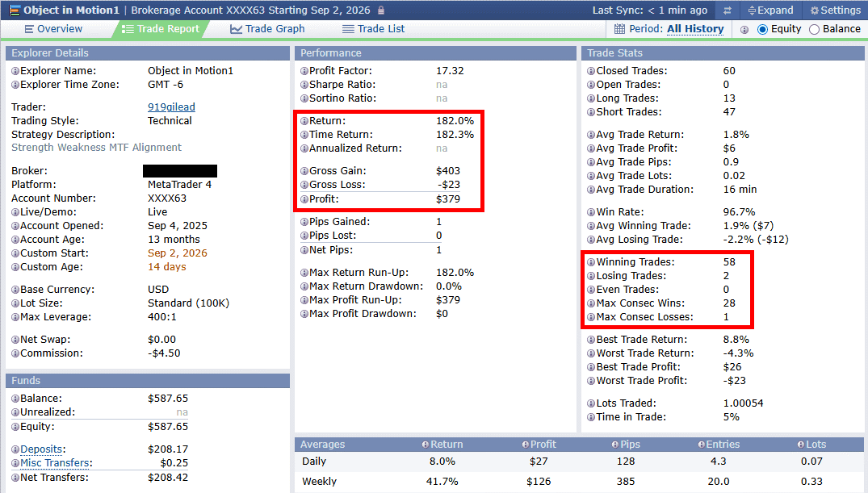The height and width of the screenshot is (493, 868).
Task: Open the Period All History selector
Action: 695,29
